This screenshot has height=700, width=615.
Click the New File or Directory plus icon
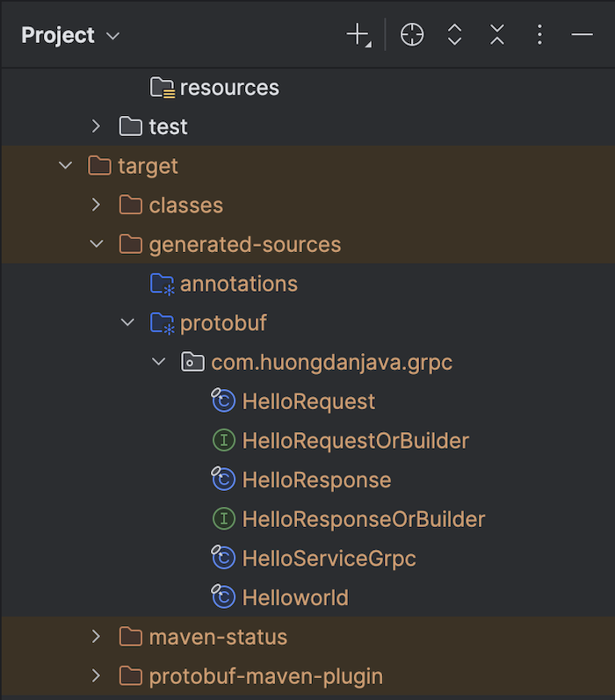pos(358,35)
